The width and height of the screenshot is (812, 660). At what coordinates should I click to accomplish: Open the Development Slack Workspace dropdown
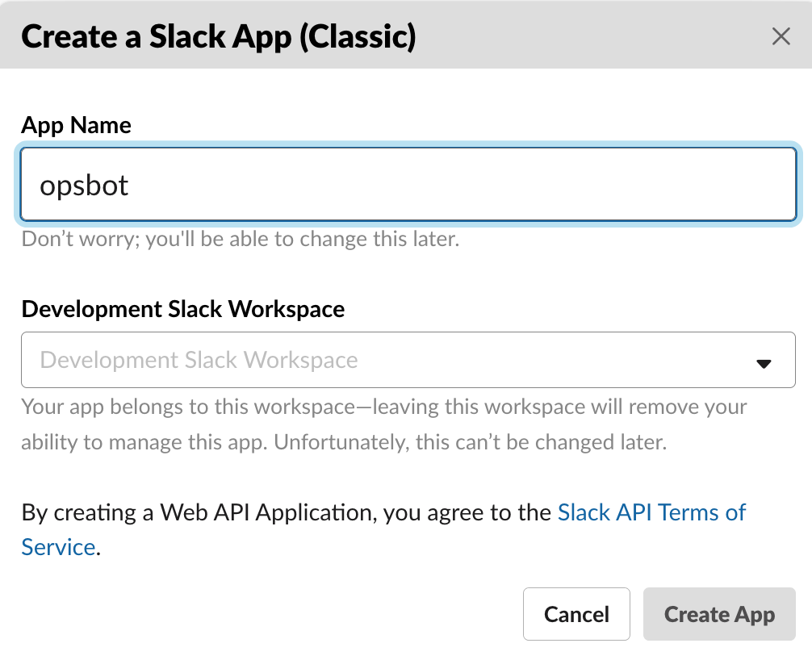pos(408,360)
